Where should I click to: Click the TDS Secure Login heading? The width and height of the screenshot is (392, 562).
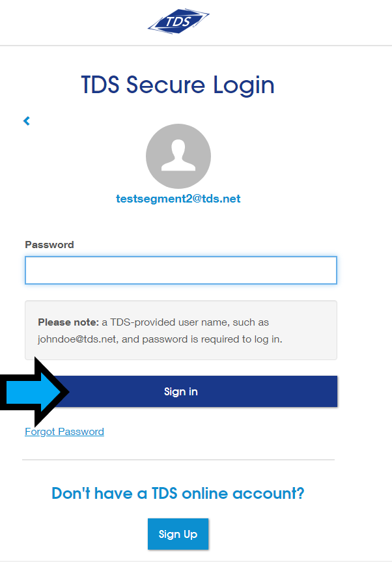178,85
